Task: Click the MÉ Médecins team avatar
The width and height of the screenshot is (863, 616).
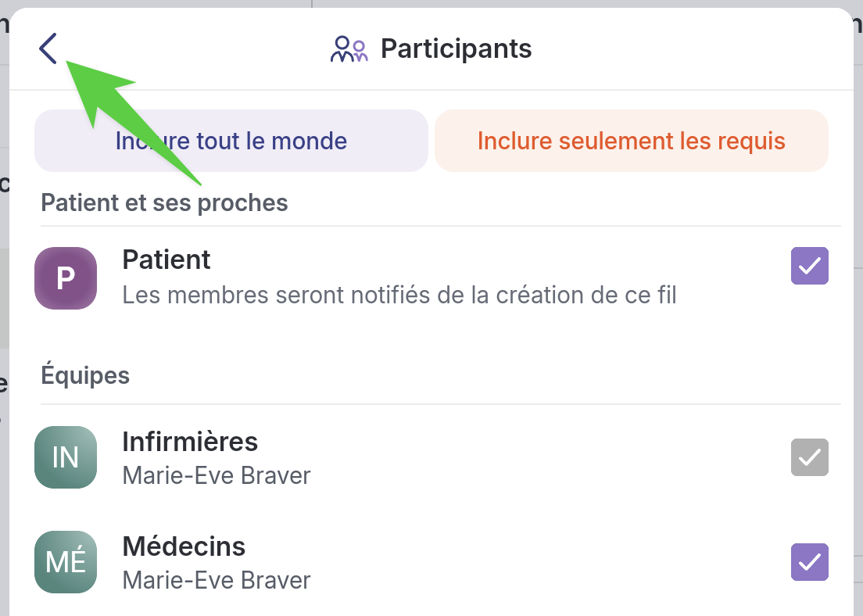Action: [66, 562]
